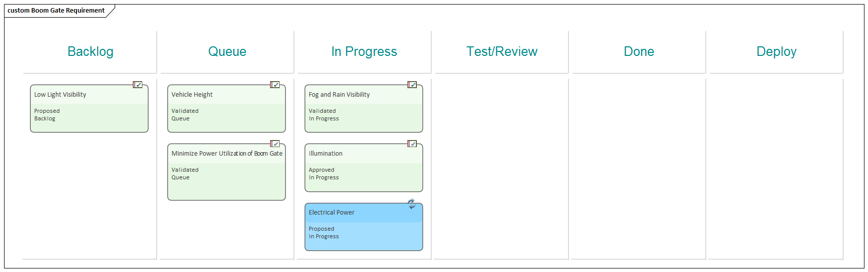Select the Test/Review column header
This screenshot has height=272, width=868.
501,51
